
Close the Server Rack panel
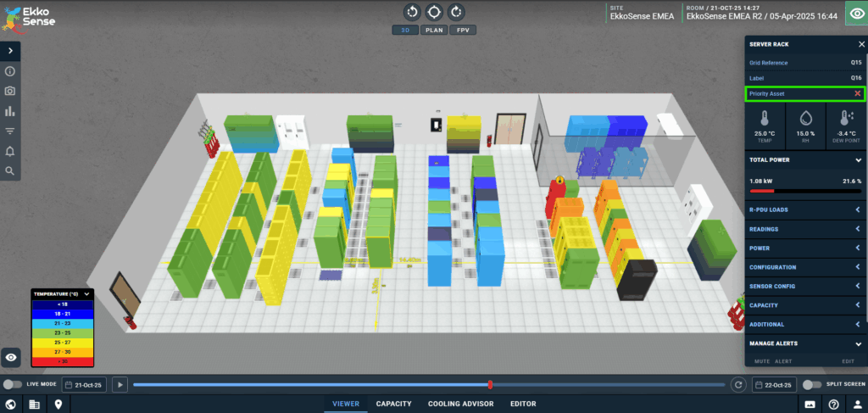coord(861,44)
